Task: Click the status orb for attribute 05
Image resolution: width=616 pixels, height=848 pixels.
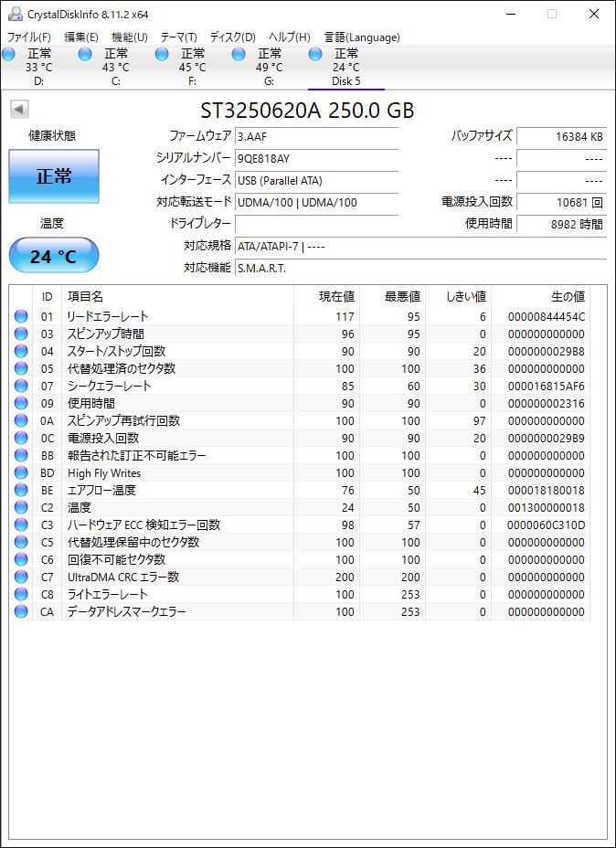Action: coord(21,368)
